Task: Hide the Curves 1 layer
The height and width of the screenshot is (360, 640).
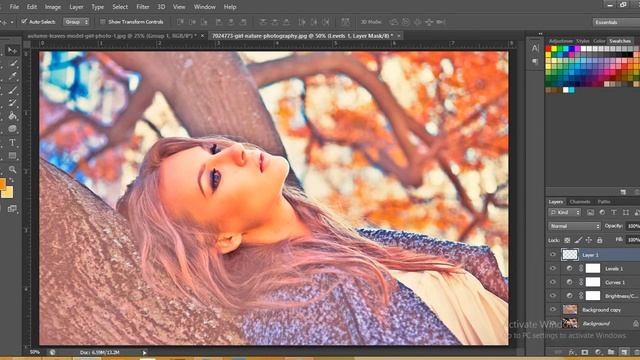Action: 553,282
